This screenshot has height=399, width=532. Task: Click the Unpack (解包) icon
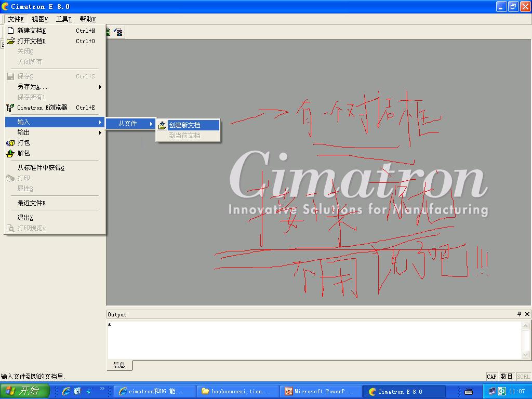click(10, 153)
